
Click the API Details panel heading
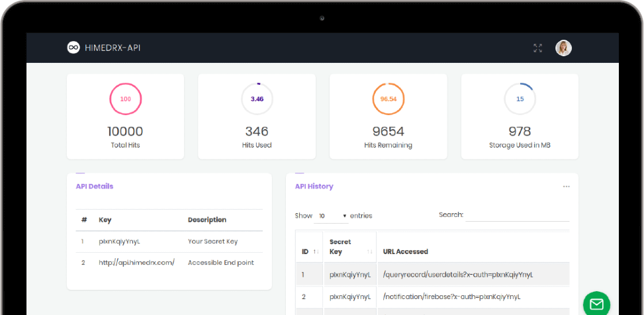[94, 187]
